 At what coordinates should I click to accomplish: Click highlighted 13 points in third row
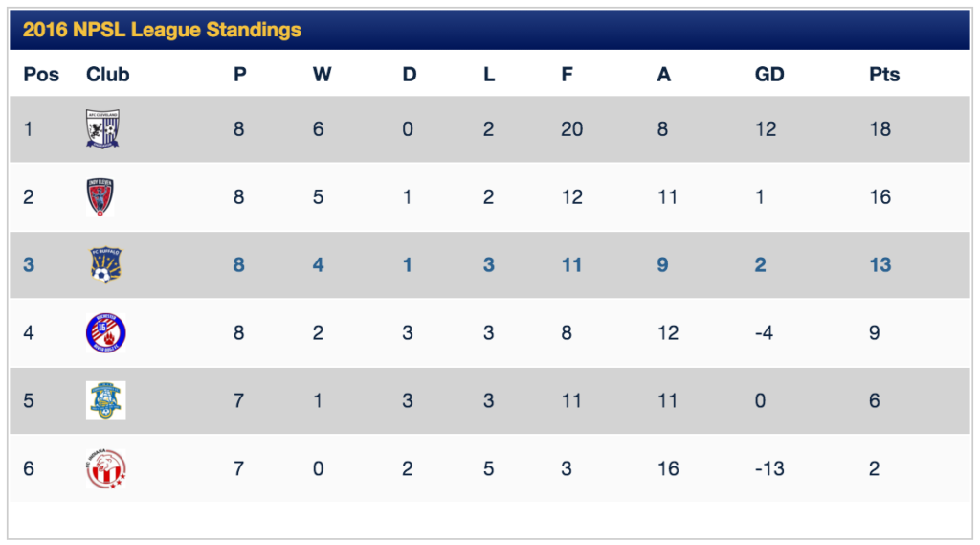pyautogui.click(x=880, y=264)
